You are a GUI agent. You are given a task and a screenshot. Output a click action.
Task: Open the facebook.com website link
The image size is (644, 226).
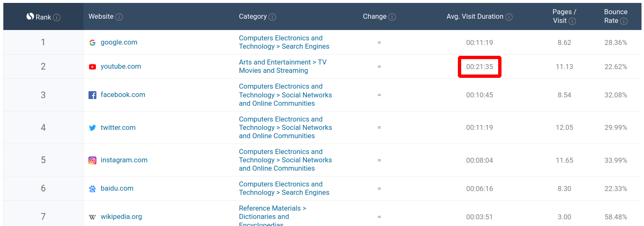[x=123, y=95]
